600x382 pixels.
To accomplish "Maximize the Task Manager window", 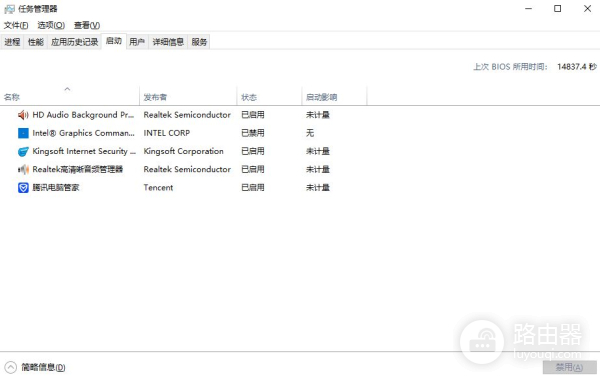I will pos(558,8).
